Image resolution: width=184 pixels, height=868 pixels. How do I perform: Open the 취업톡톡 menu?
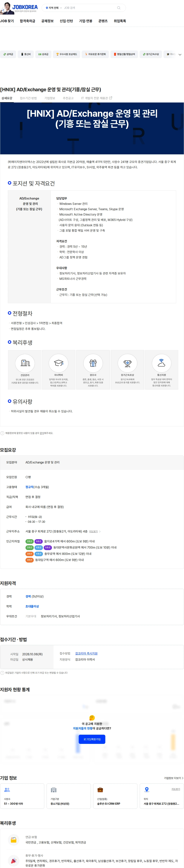[120, 21]
